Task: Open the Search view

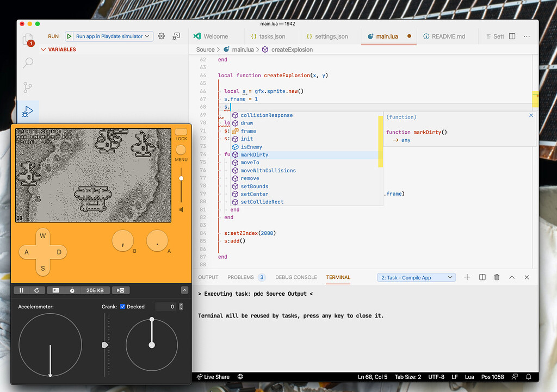Action: (27, 63)
